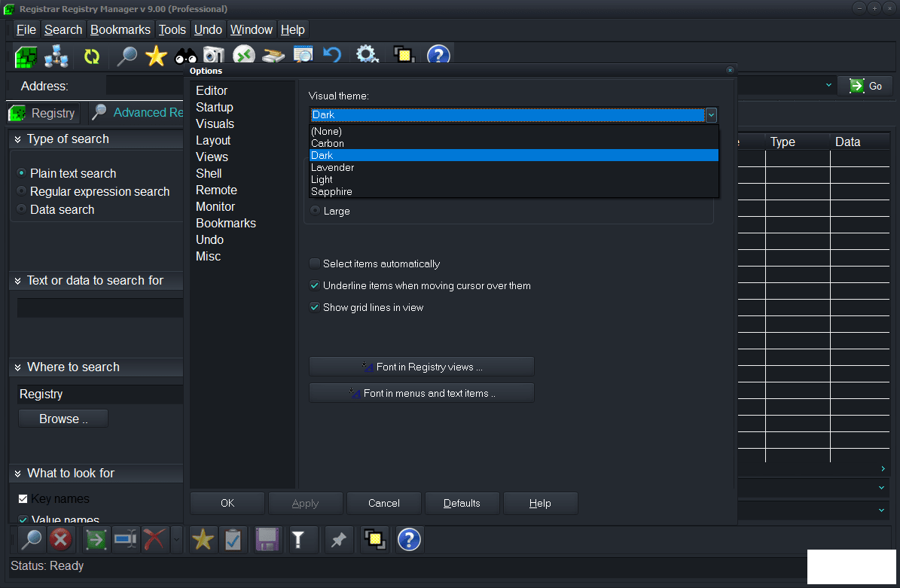Click the yellow overlapping windows icon in top toolbar
Viewport: 900px width, 588px height.
pyautogui.click(x=404, y=55)
